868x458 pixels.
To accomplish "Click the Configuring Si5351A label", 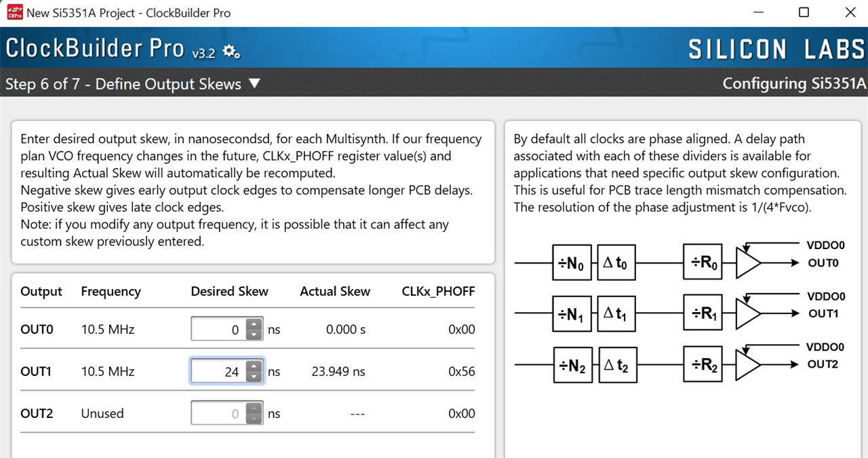I will tap(795, 83).
